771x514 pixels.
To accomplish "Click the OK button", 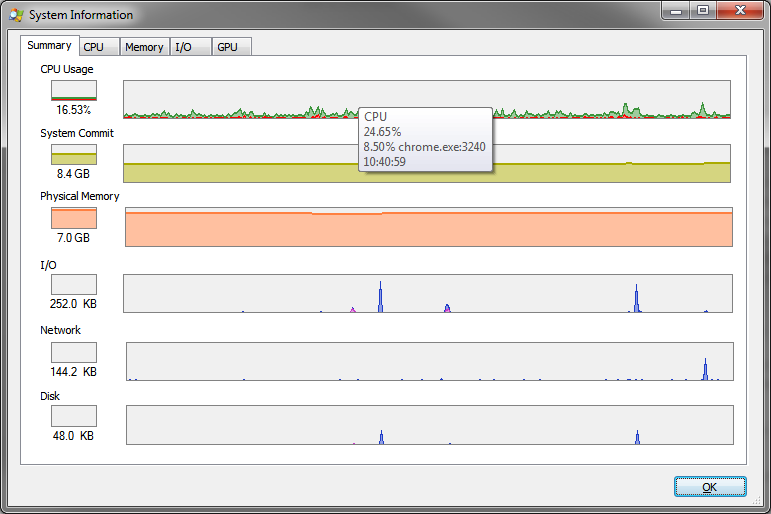I will coord(710,486).
